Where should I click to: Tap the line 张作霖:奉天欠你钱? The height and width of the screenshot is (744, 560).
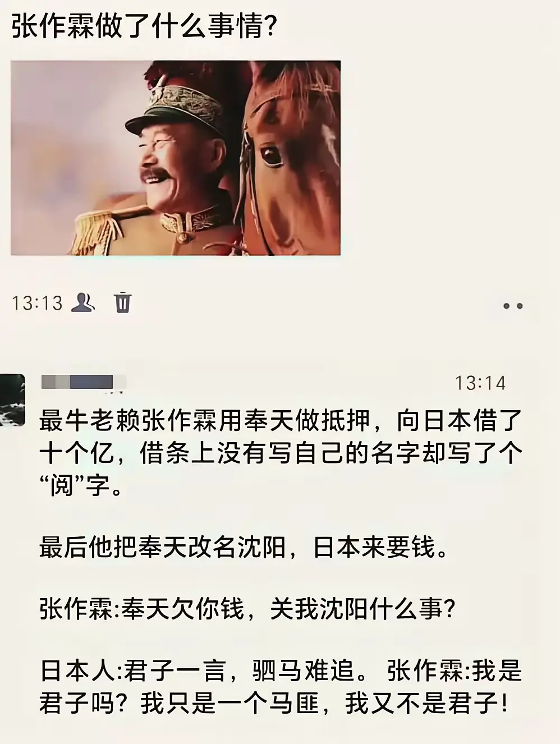point(247,609)
